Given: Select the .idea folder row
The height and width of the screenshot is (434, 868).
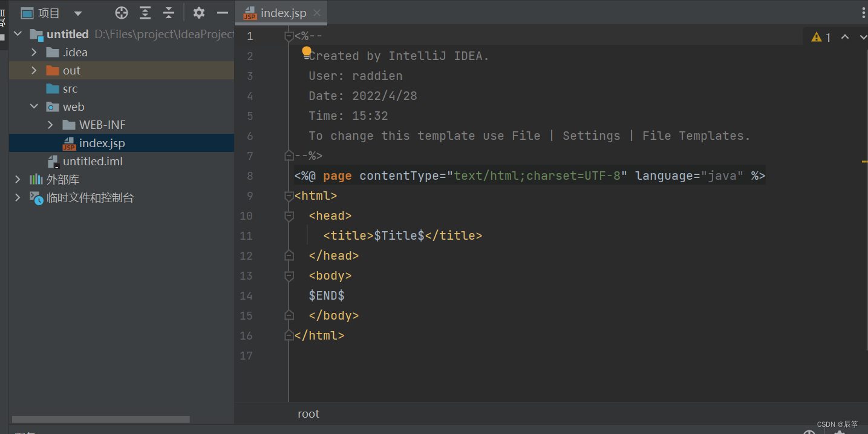Looking at the screenshot, I should pos(122,52).
